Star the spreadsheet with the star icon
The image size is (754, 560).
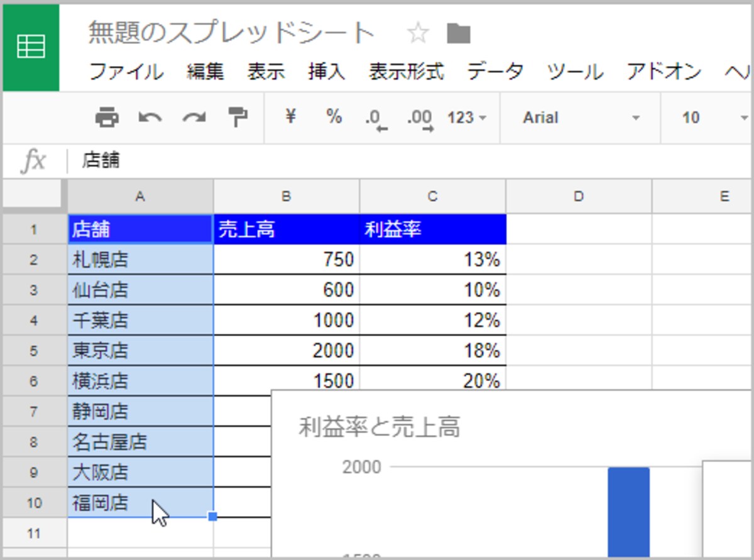point(418,33)
